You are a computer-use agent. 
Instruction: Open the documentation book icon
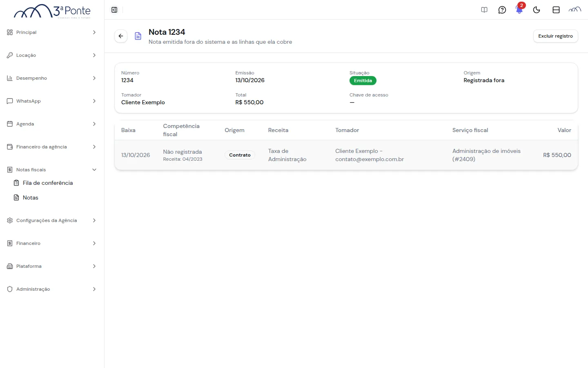point(484,10)
